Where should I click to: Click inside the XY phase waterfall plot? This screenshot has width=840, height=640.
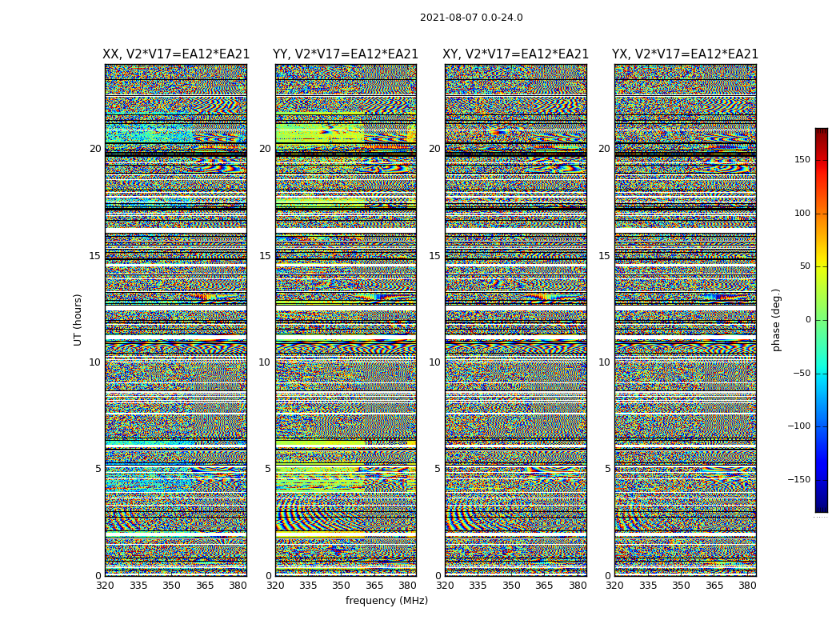(515, 320)
